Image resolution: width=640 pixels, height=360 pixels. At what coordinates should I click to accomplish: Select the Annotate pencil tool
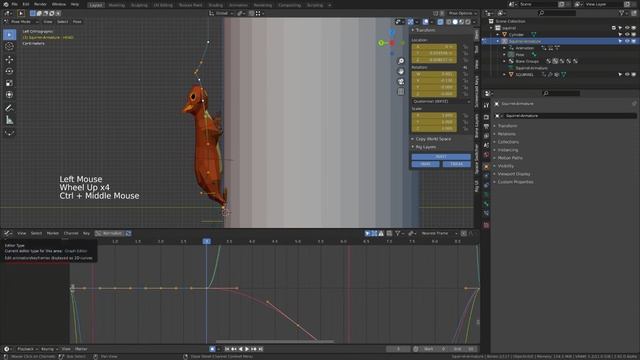pyautogui.click(x=9, y=108)
